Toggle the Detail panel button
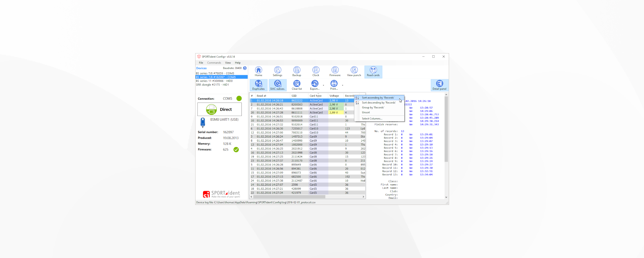The height and width of the screenshot is (258, 644). click(439, 85)
